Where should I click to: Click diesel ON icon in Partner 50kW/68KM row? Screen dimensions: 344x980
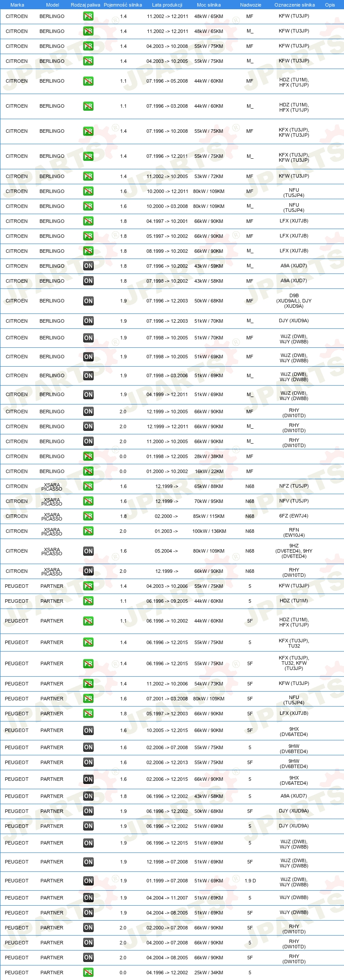[88, 811]
